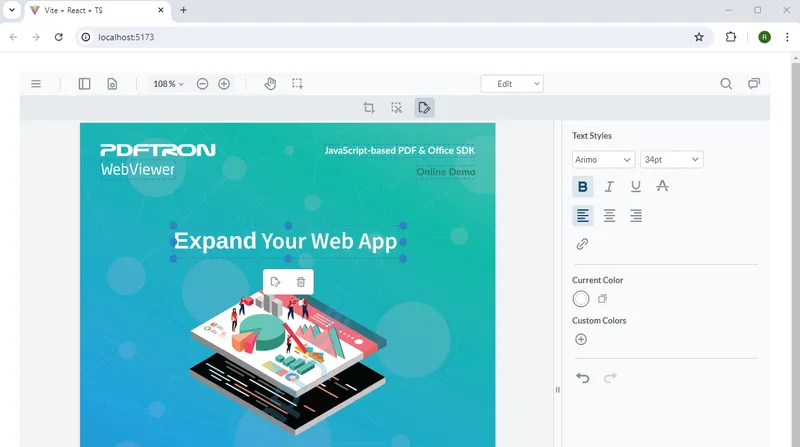Click the redo arrow

pyautogui.click(x=610, y=378)
